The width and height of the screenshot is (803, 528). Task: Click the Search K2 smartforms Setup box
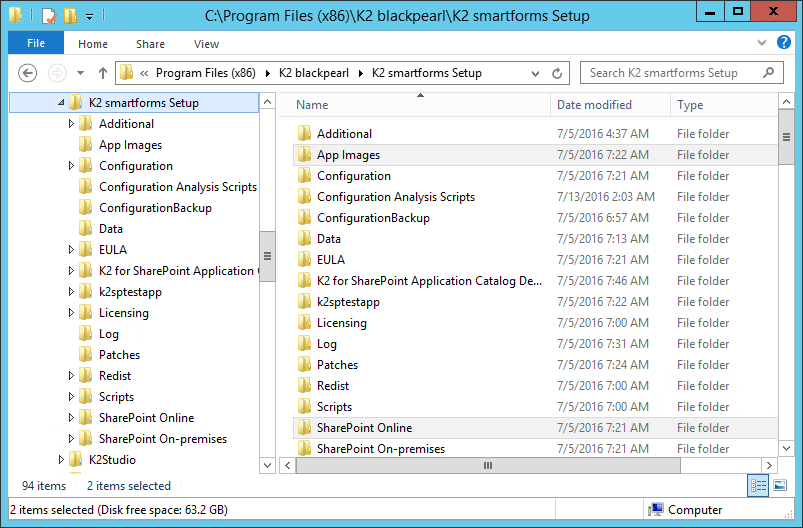click(681, 73)
